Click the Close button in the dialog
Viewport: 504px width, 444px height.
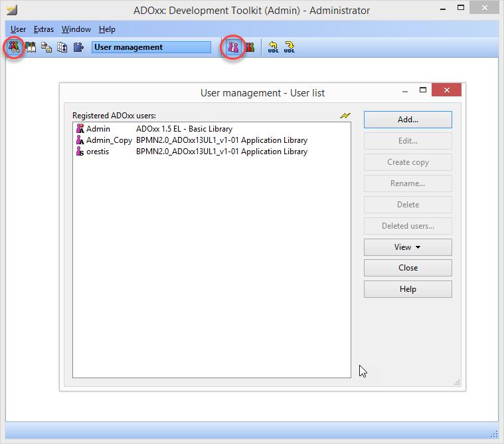[408, 268]
